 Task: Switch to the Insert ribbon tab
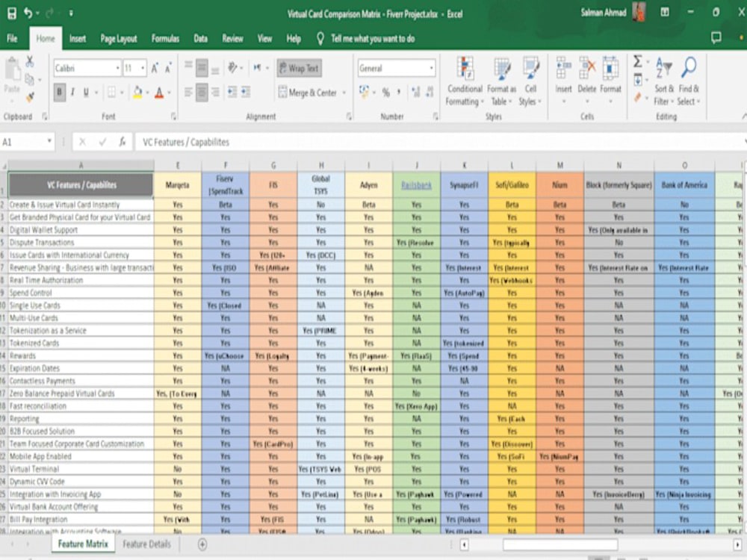(x=78, y=39)
